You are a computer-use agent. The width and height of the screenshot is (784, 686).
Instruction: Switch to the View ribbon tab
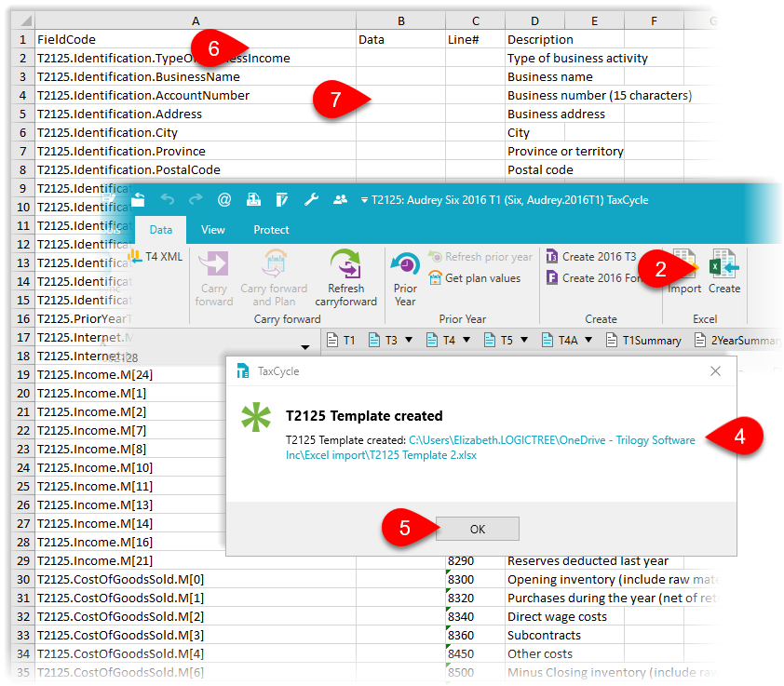tap(213, 230)
